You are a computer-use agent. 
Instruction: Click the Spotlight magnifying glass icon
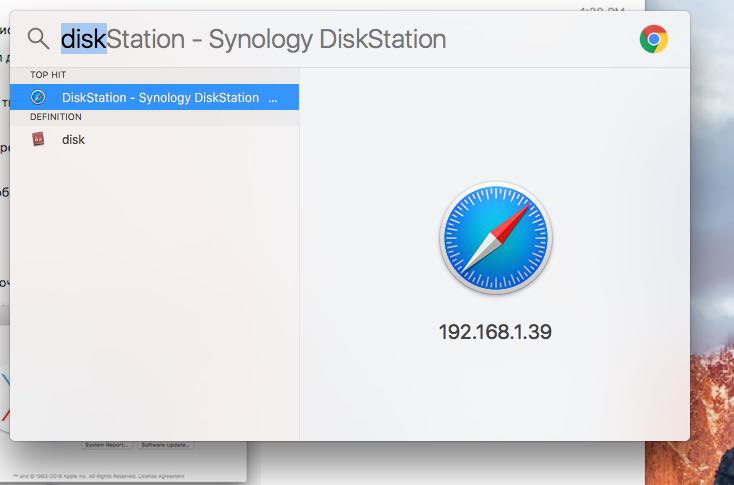click(38, 38)
